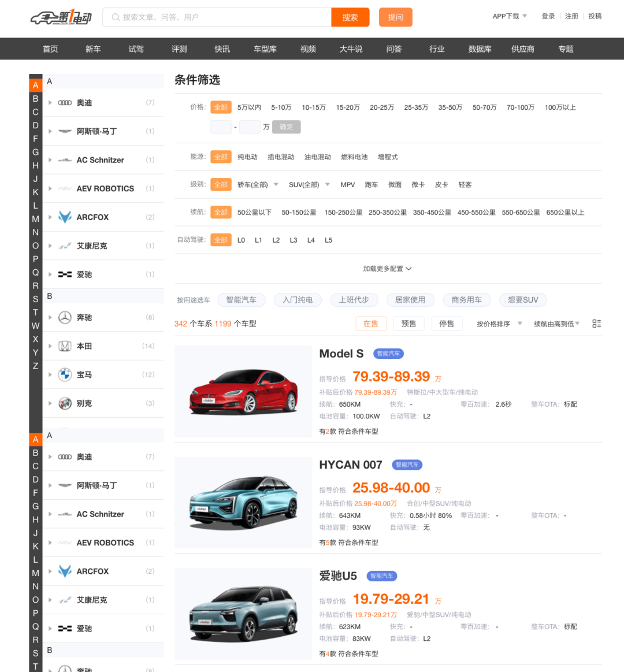Select the 插电混动 energy filter
624x672 pixels.
click(281, 157)
